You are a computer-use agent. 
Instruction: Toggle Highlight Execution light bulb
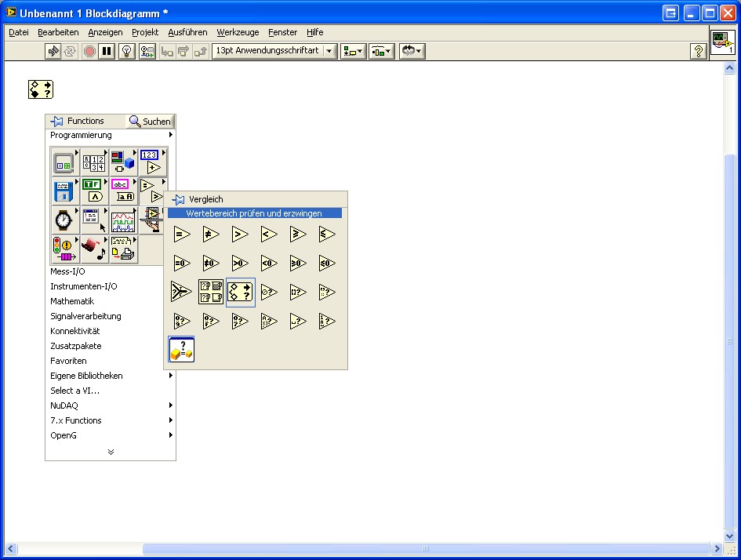click(x=127, y=51)
